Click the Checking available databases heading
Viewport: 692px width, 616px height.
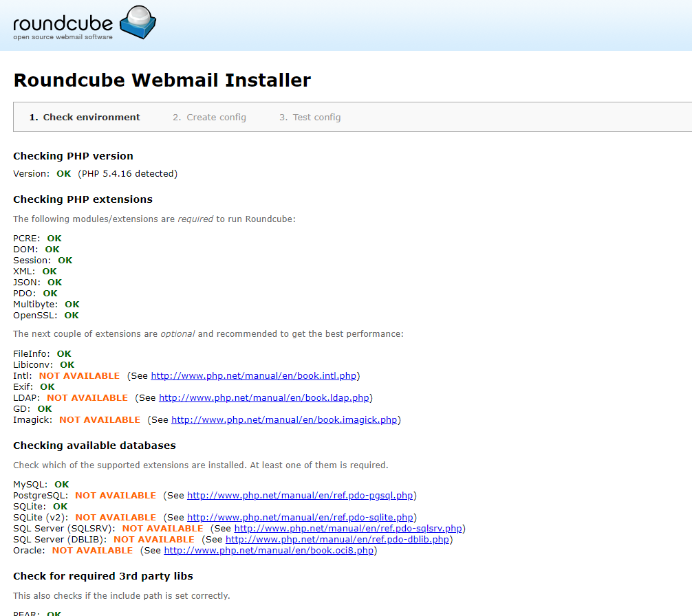94,445
